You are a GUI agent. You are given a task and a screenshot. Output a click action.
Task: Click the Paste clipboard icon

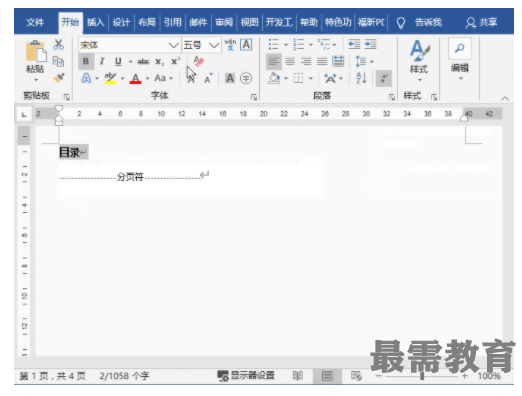36,51
